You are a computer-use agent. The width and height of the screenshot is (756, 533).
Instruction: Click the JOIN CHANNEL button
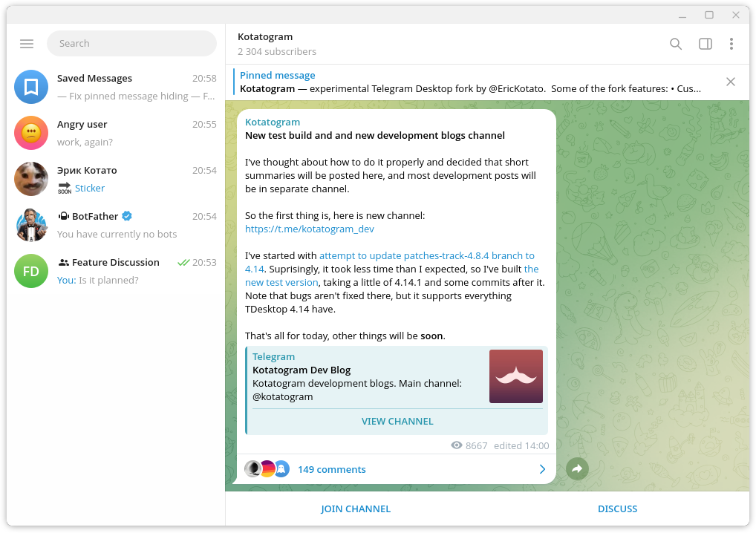(356, 509)
